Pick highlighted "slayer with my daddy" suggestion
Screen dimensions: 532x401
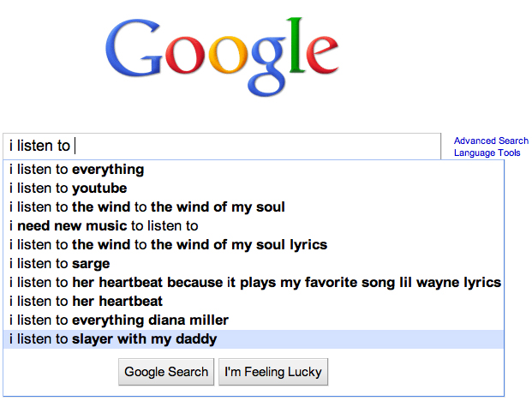click(x=113, y=339)
